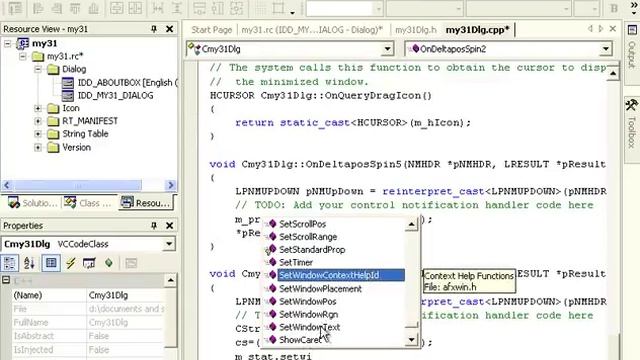This screenshot has width=640, height=360.
Task: Show the Properties grid icon
Action: click(x=51, y=263)
